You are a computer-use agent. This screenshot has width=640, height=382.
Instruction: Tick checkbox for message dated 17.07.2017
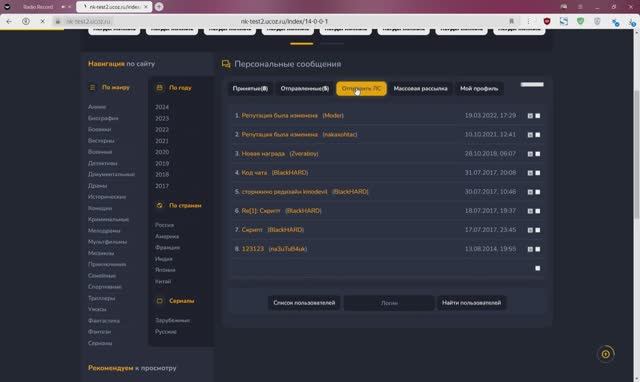pos(538,230)
